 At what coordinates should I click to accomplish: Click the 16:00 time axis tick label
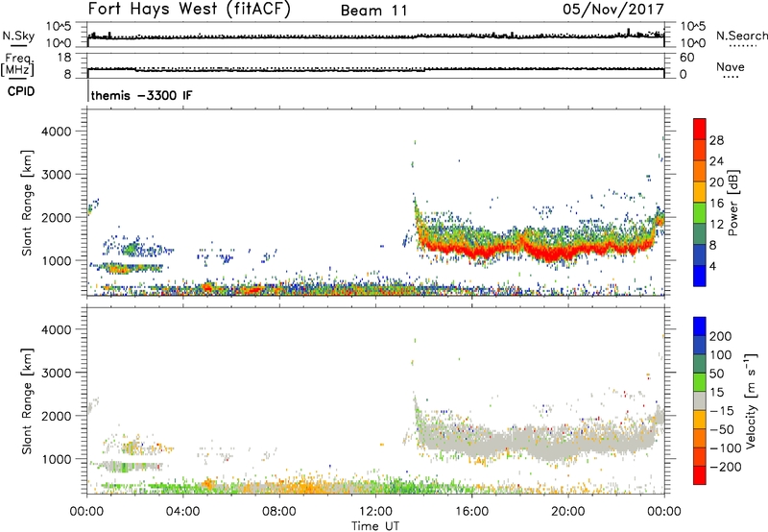[471, 512]
